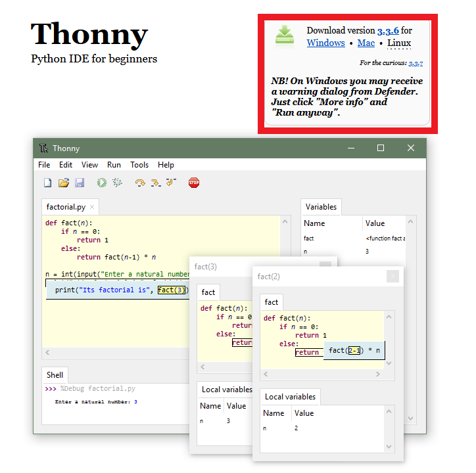Run the current script with the green play icon
Viewport: 476px width, 473px height.
102,183
